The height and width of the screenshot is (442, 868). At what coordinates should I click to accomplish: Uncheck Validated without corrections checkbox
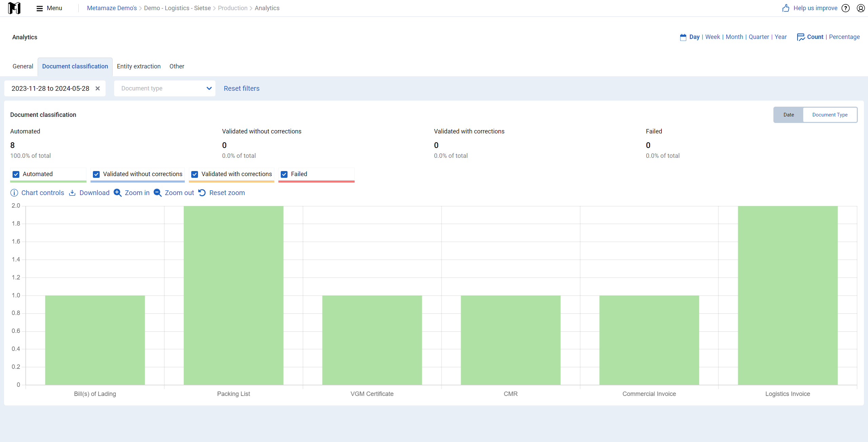[x=96, y=174]
